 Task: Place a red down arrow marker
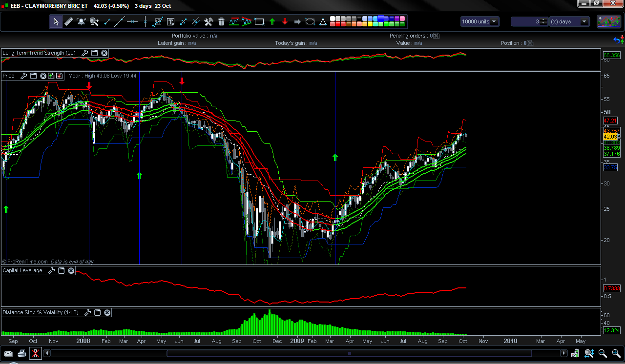285,21
